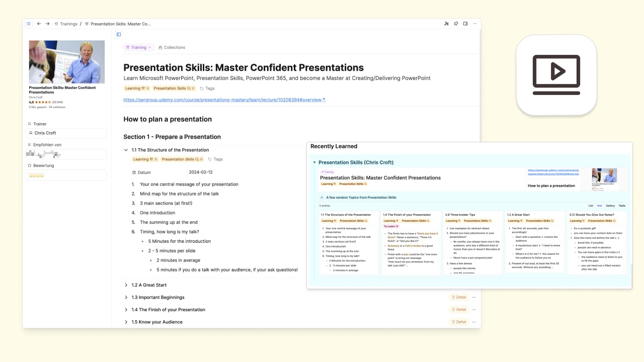
Task: Collapse the Presentation Skills (Chris Croft) group
Action: click(x=314, y=162)
